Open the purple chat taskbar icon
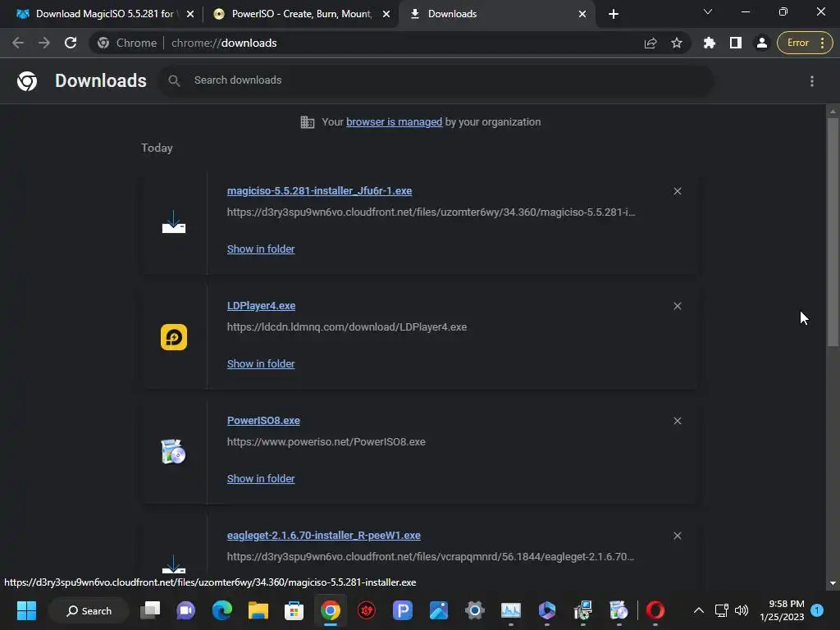 (186, 610)
